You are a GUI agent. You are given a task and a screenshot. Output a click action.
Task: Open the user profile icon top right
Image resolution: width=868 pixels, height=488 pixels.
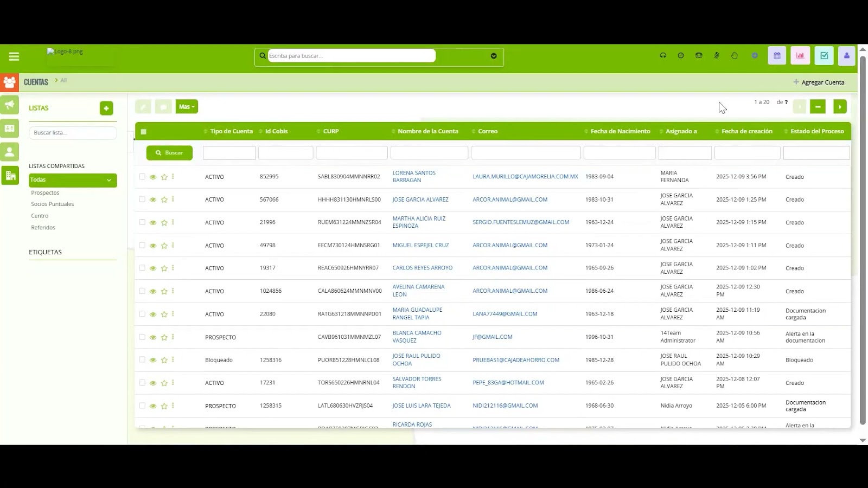846,55
